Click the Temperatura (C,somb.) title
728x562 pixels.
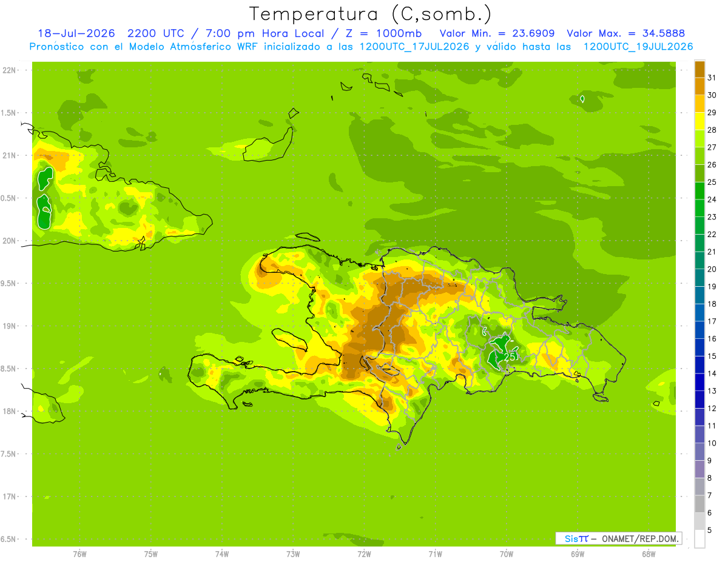[370, 13]
